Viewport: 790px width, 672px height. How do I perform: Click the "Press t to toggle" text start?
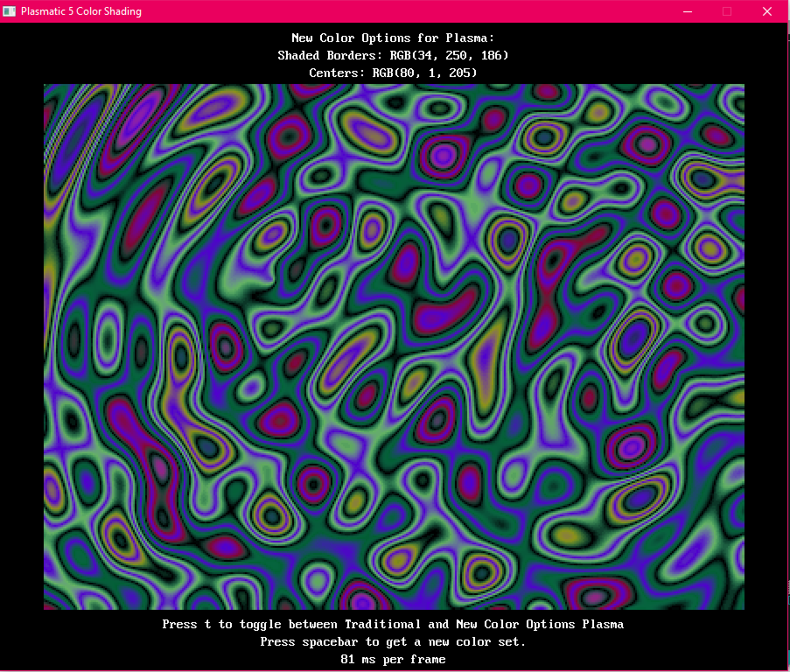coord(183,624)
